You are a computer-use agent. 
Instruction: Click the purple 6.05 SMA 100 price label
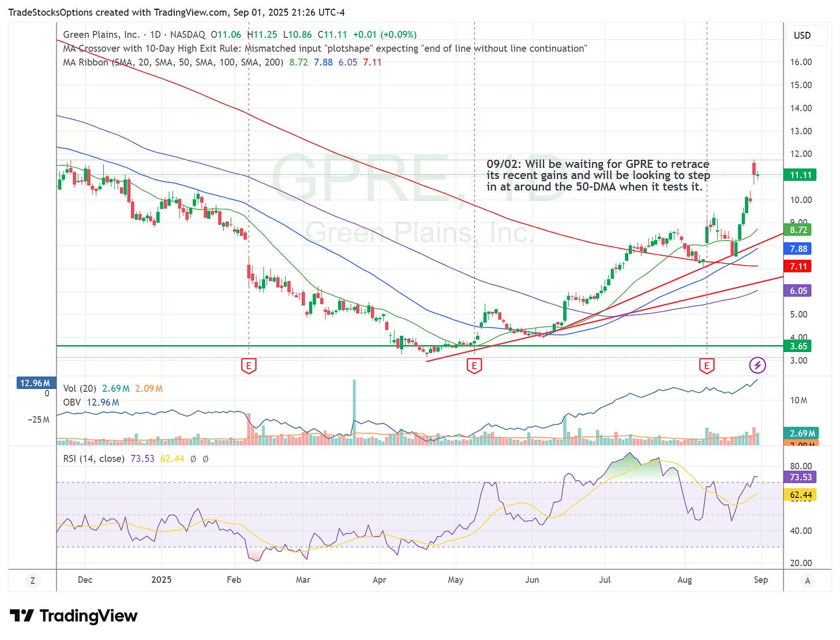(797, 291)
